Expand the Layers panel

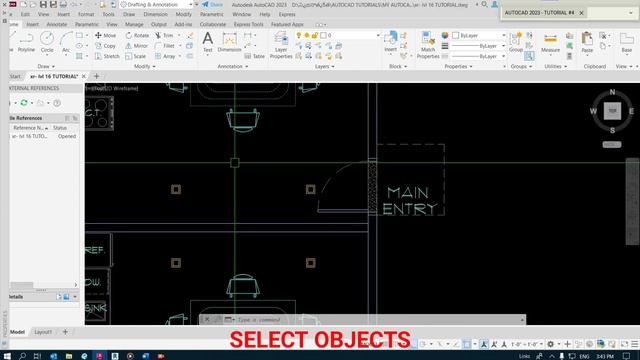click(324, 66)
